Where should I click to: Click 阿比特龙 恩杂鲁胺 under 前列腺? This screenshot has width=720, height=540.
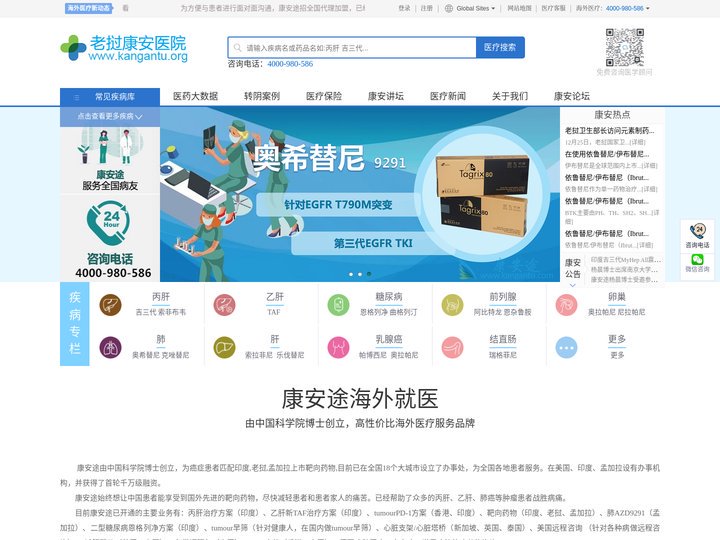point(502,312)
